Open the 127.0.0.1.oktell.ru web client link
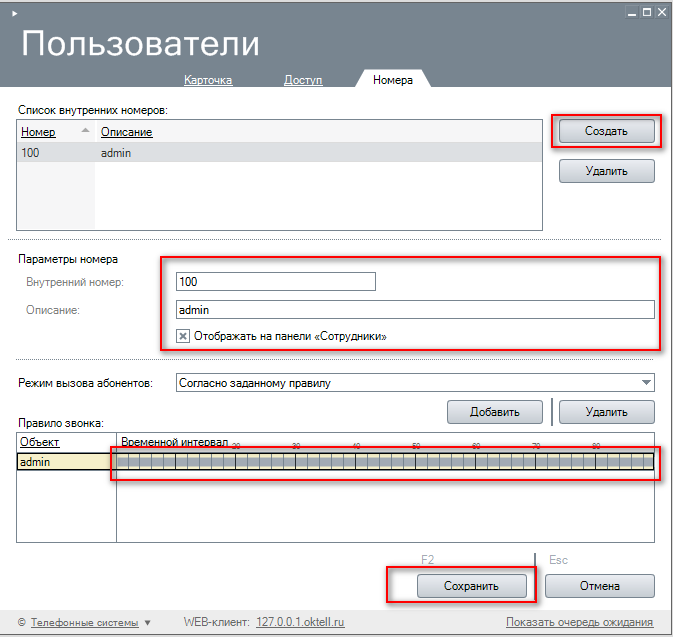This screenshot has width=673, height=637. click(x=300, y=622)
